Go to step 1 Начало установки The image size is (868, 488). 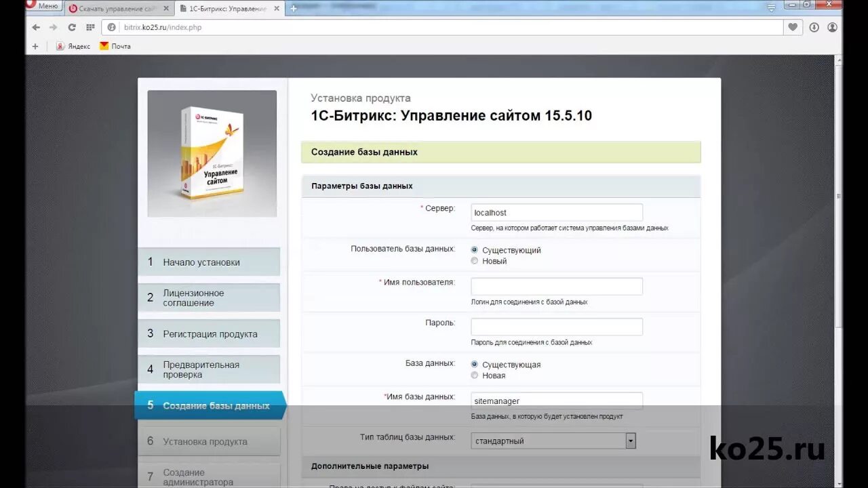pyautogui.click(x=209, y=262)
